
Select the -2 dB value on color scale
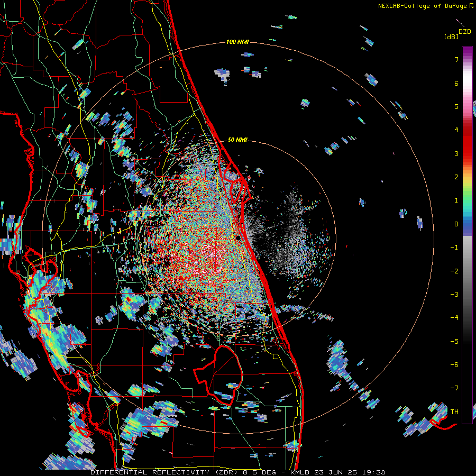pyautogui.click(x=454, y=271)
